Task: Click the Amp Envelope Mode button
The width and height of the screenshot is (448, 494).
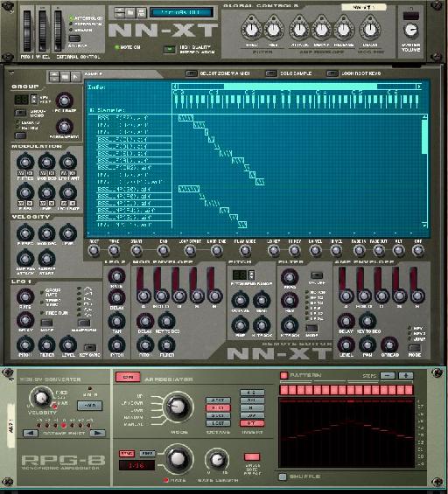Action: pos(414,348)
